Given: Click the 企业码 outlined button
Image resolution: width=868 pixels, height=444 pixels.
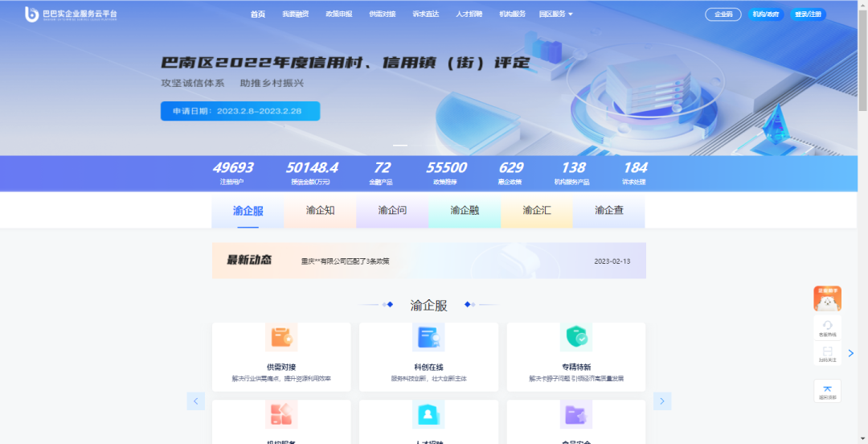Looking at the screenshot, I should tap(723, 14).
